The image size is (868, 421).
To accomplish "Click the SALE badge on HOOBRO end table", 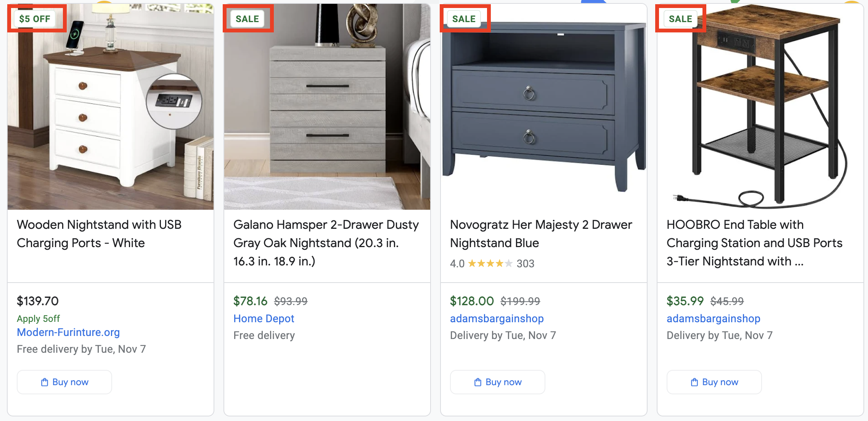I will (680, 19).
